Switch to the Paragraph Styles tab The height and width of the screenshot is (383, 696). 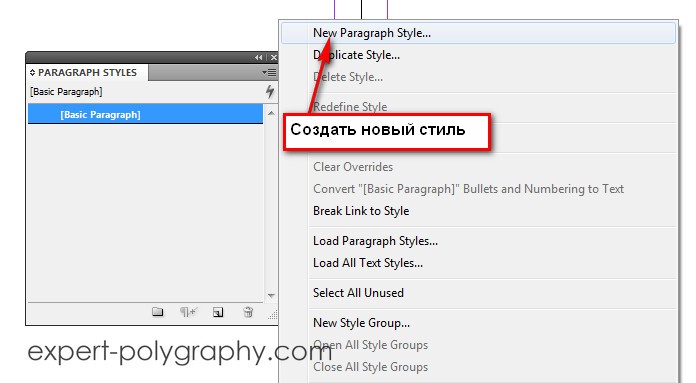tap(87, 72)
